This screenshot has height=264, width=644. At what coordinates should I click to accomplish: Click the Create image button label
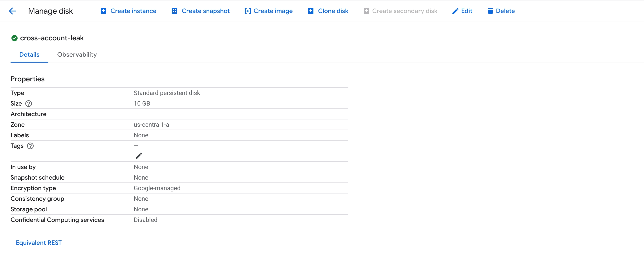pyautogui.click(x=273, y=11)
